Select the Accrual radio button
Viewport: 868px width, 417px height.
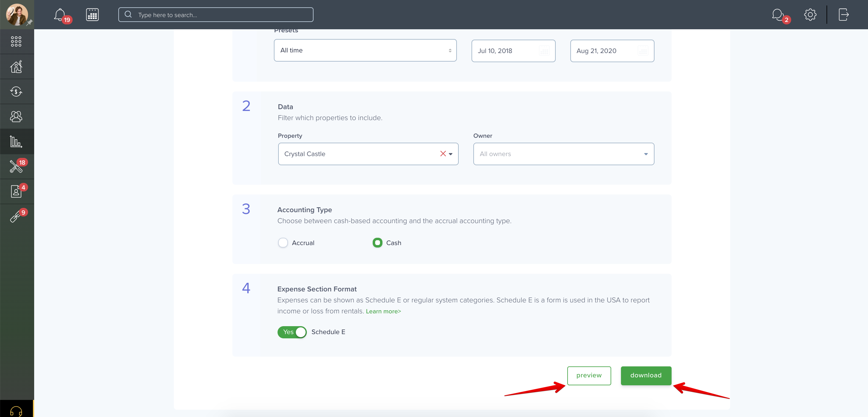coord(283,243)
